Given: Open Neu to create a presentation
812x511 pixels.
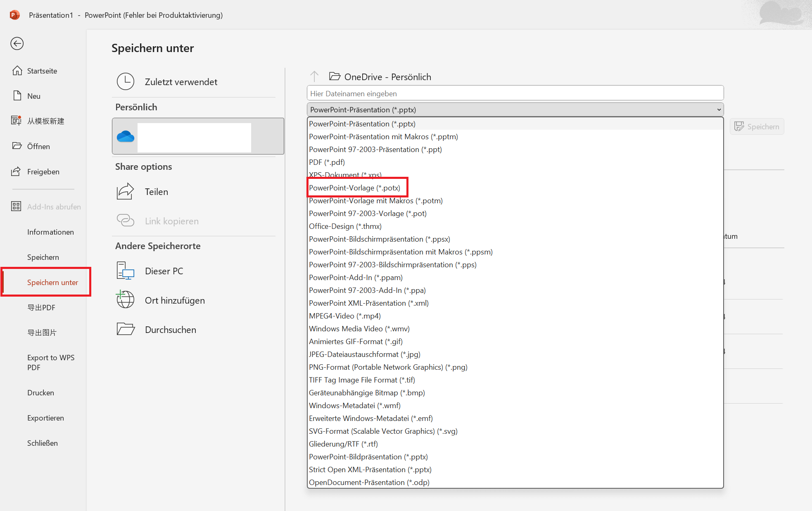Looking at the screenshot, I should click(x=17, y=95).
